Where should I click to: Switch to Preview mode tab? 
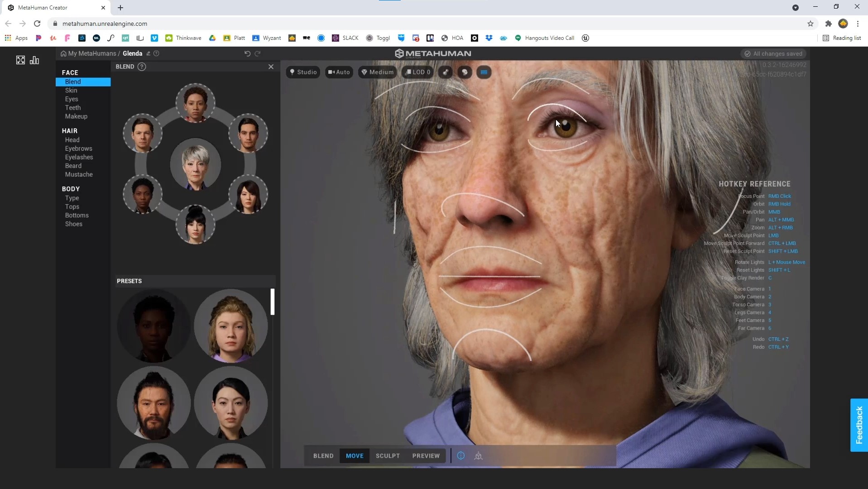(x=426, y=456)
